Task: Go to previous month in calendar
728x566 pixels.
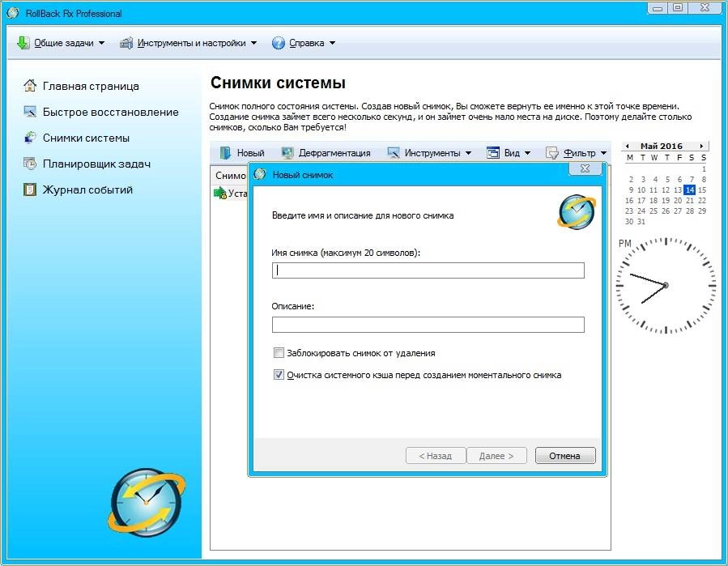Action: pyautogui.click(x=628, y=146)
